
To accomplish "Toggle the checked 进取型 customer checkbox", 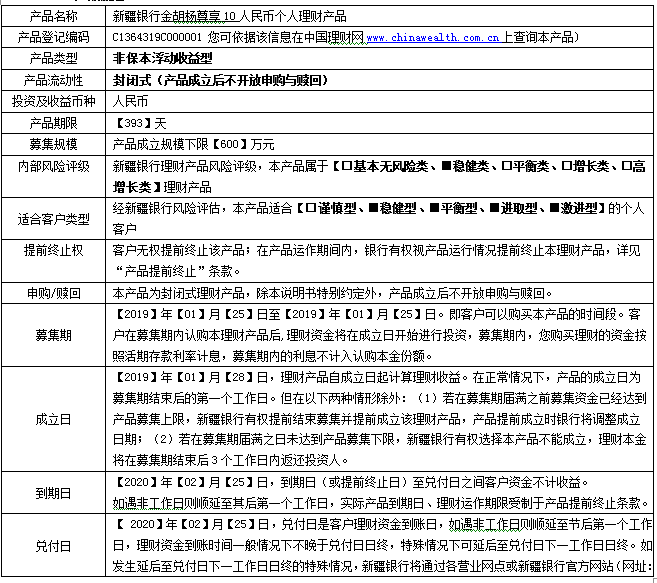I will click(494, 208).
